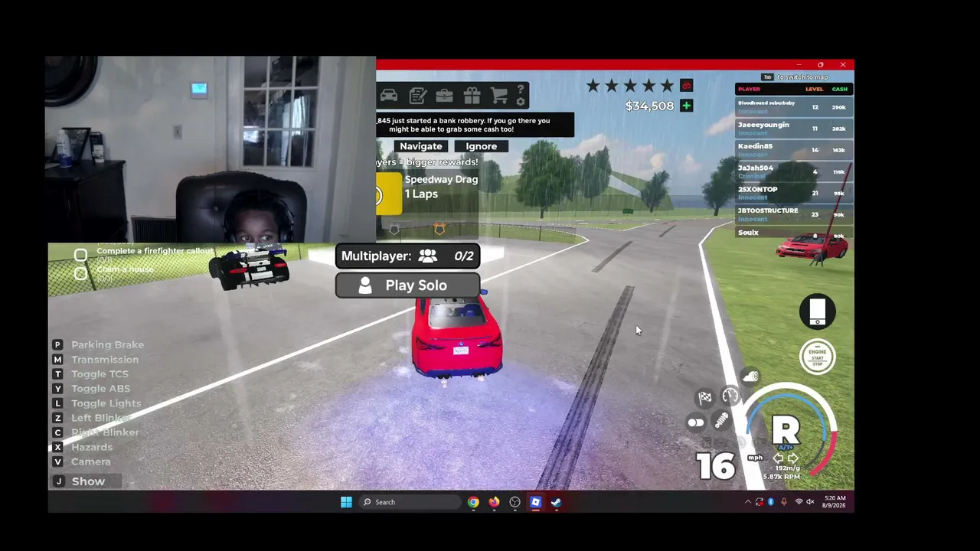Viewport: 980px width, 551px height.
Task: Click the microphone tray icon
Action: click(x=783, y=502)
